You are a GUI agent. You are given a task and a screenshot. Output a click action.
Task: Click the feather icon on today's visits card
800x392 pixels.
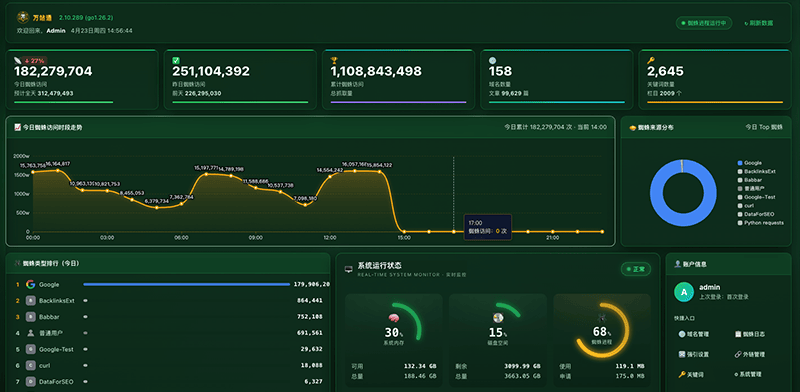tap(17, 60)
